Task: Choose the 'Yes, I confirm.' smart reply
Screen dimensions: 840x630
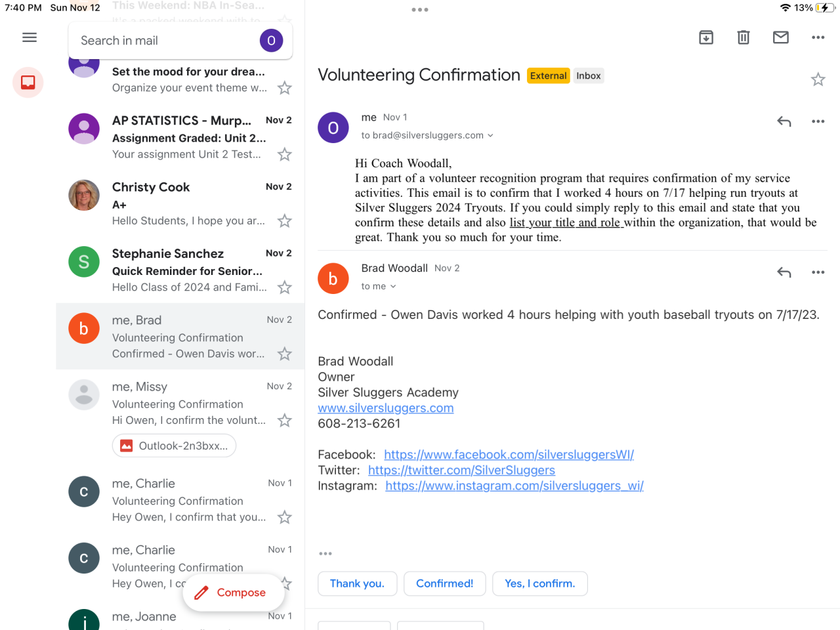Action: (x=539, y=583)
